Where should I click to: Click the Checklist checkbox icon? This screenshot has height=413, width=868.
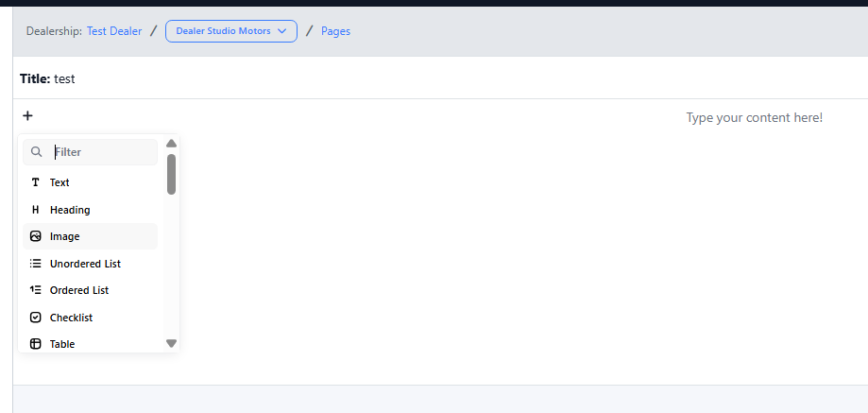pyautogui.click(x=36, y=318)
